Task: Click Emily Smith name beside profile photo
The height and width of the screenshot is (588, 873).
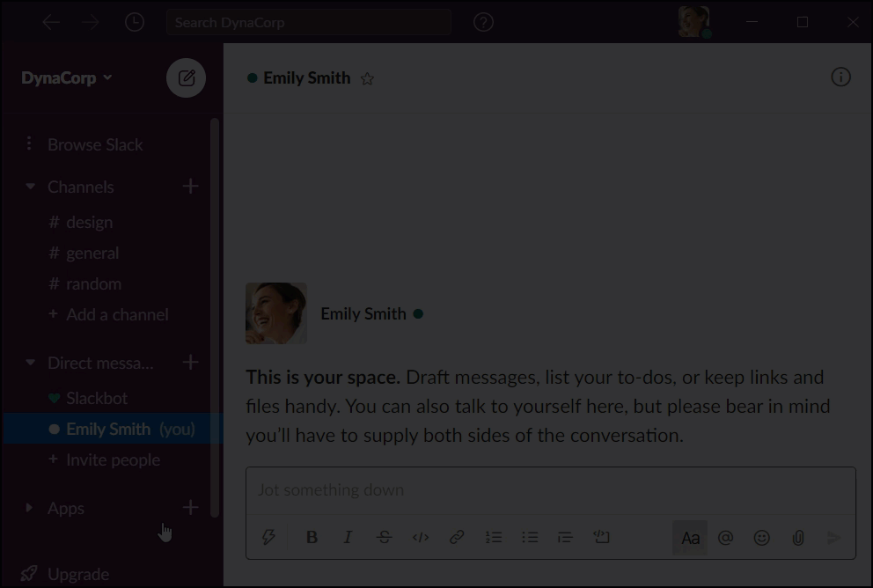Action: [363, 314]
